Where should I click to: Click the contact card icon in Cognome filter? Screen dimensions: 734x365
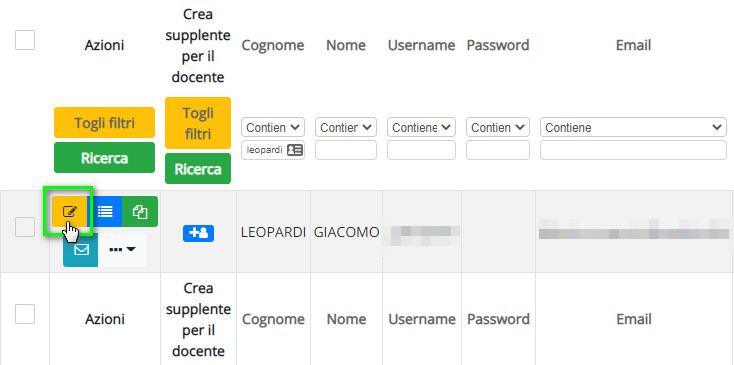295,150
